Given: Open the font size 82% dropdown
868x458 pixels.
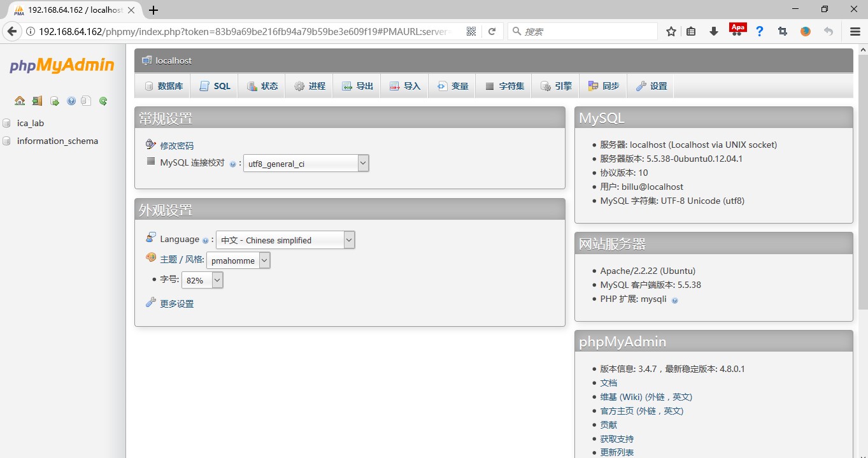Looking at the screenshot, I should [203, 280].
